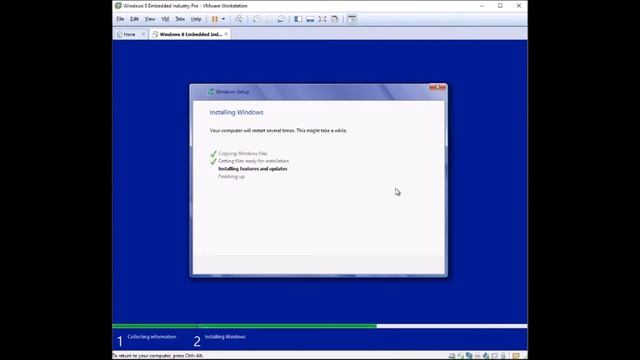
Task: Close the VMware Workstation window
Action: pyautogui.click(x=519, y=6)
